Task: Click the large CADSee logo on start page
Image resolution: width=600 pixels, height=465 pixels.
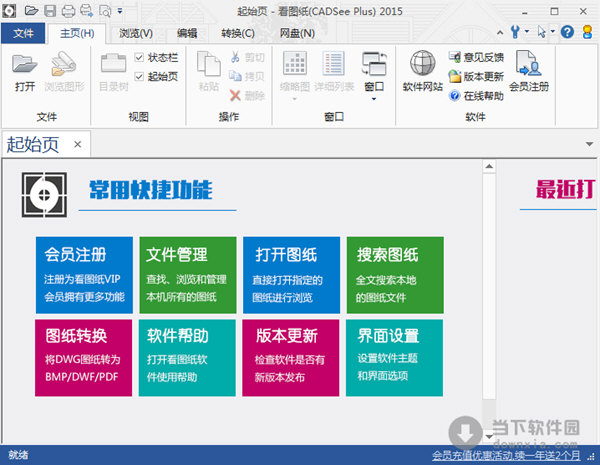Action: [x=44, y=195]
